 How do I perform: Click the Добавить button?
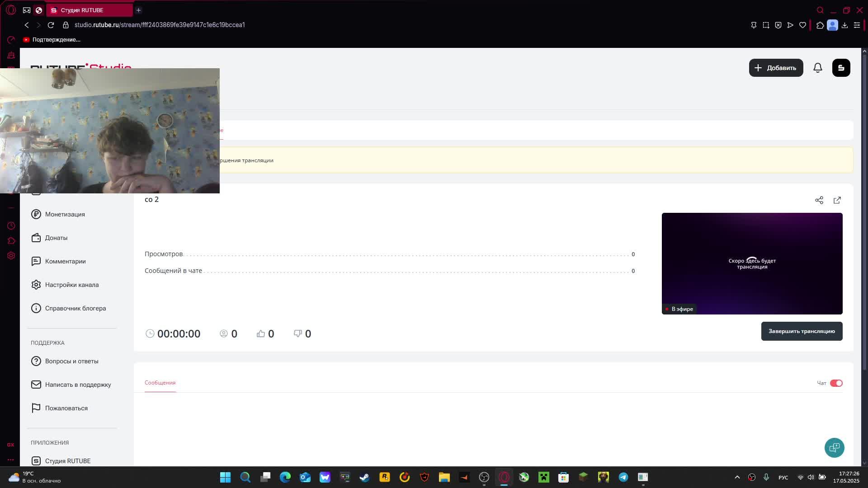776,68
